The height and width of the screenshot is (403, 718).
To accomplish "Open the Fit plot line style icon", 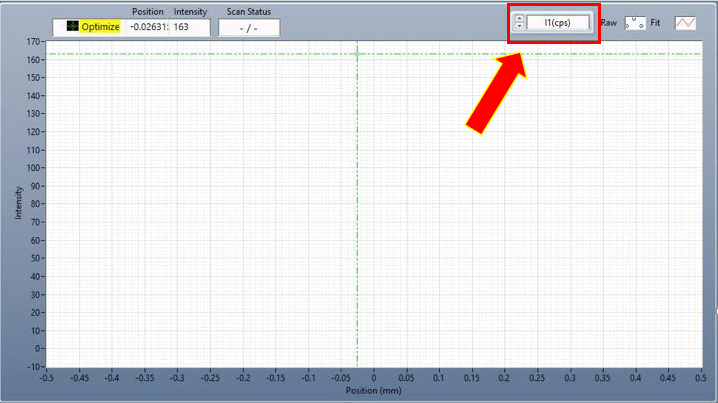I will tap(685, 23).
